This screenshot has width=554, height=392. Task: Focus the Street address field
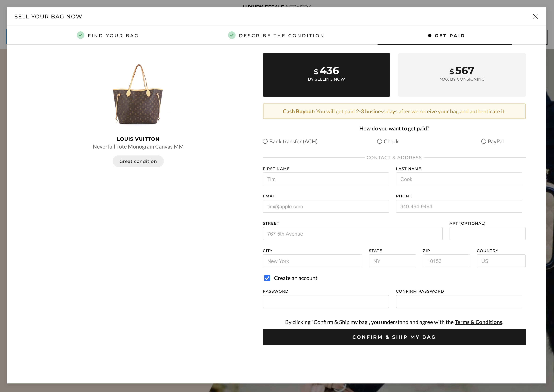click(353, 233)
